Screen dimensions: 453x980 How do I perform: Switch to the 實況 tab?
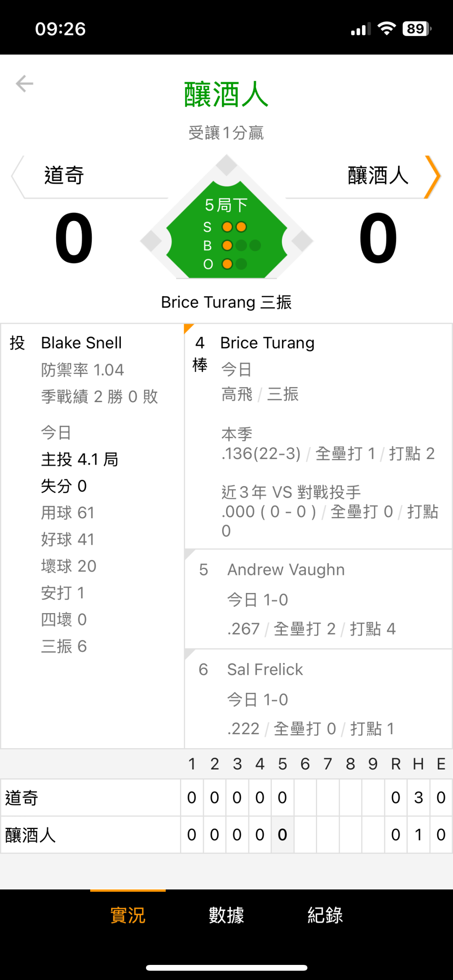point(128,915)
